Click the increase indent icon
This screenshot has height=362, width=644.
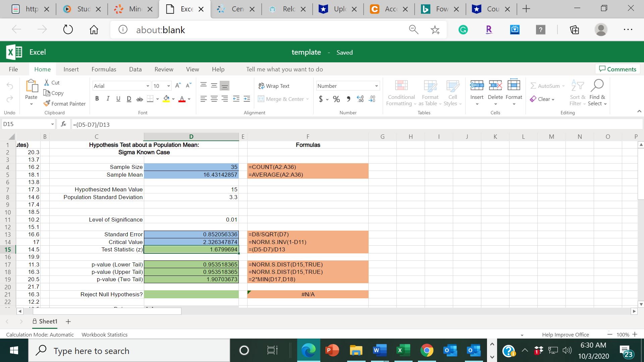[x=247, y=99]
